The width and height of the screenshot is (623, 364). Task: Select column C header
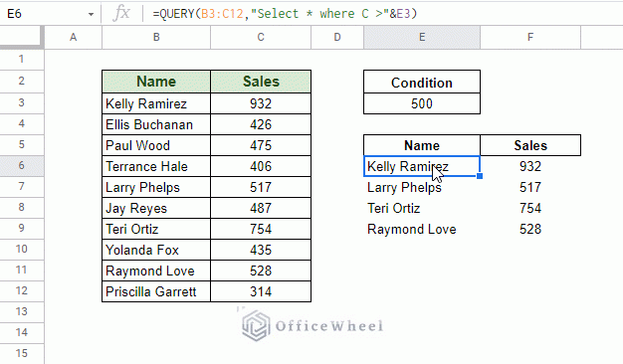click(261, 38)
